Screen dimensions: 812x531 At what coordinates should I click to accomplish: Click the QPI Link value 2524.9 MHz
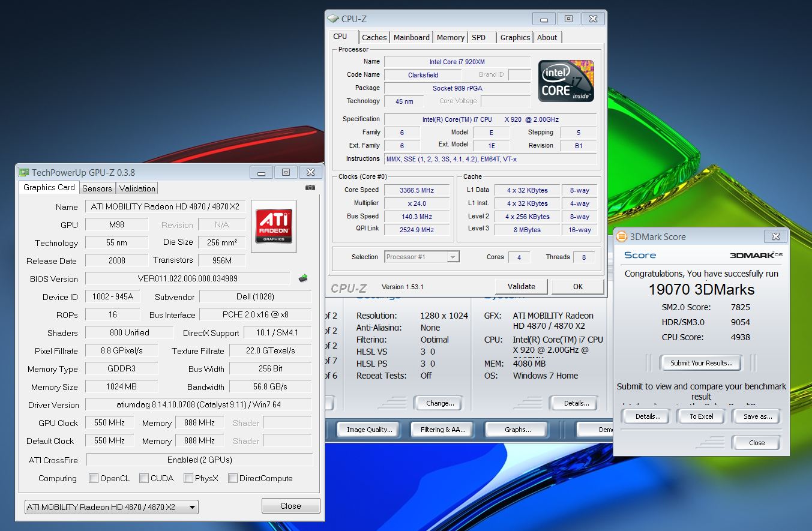click(417, 230)
